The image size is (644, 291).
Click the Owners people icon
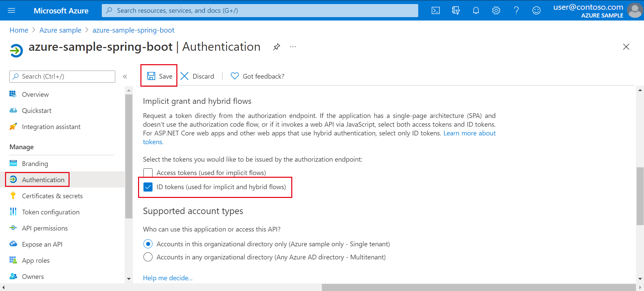point(13,276)
